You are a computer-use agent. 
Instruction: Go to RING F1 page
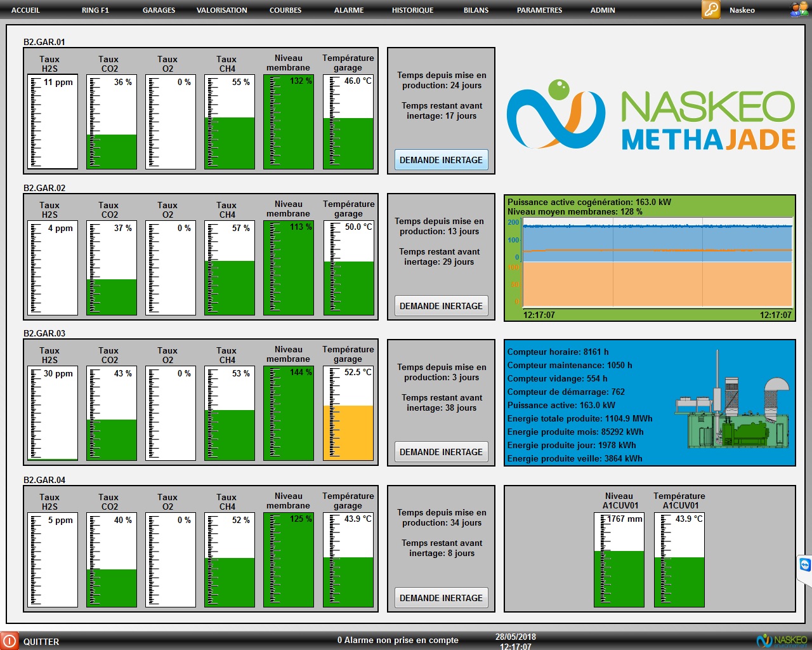95,10
